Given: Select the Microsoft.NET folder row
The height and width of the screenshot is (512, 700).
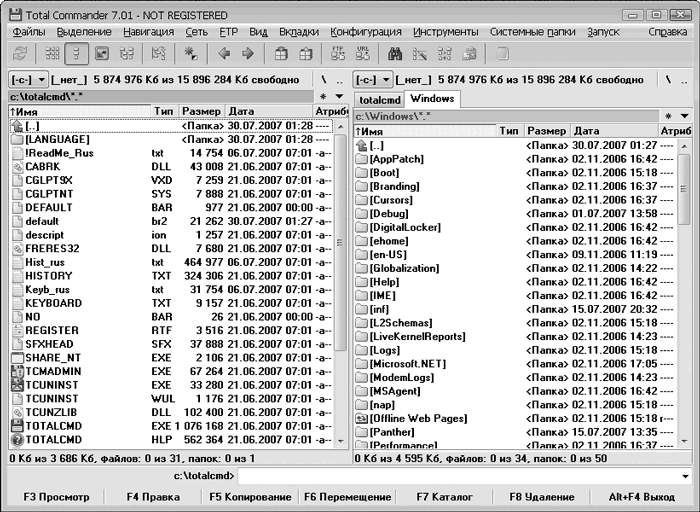Looking at the screenshot, I should pos(515,364).
